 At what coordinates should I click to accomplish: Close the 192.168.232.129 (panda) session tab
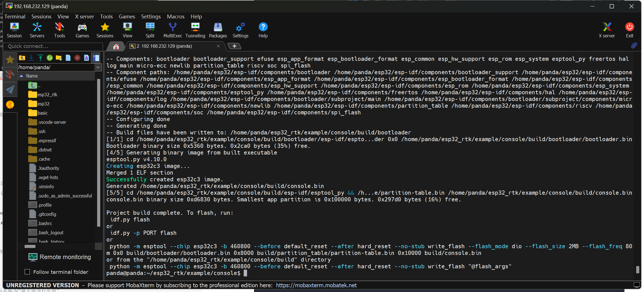pos(218,46)
